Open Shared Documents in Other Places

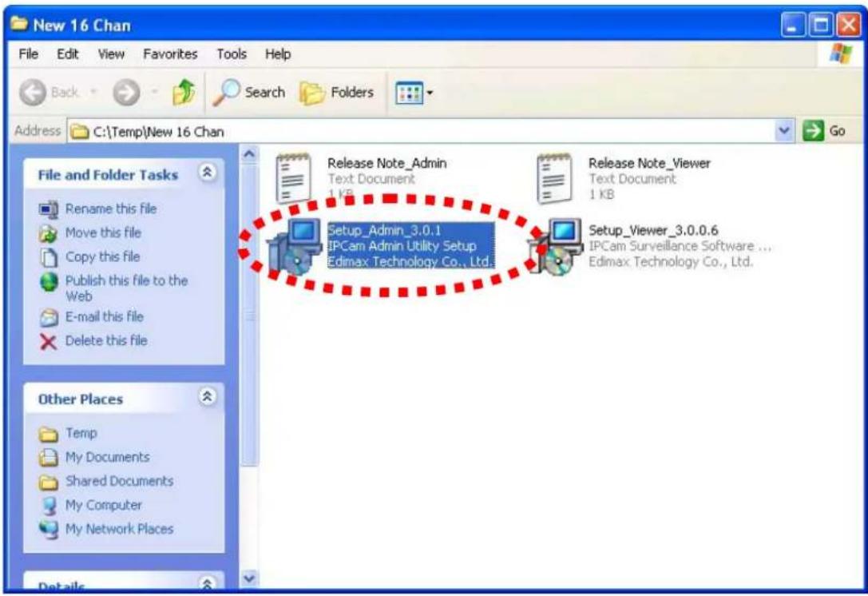point(119,481)
